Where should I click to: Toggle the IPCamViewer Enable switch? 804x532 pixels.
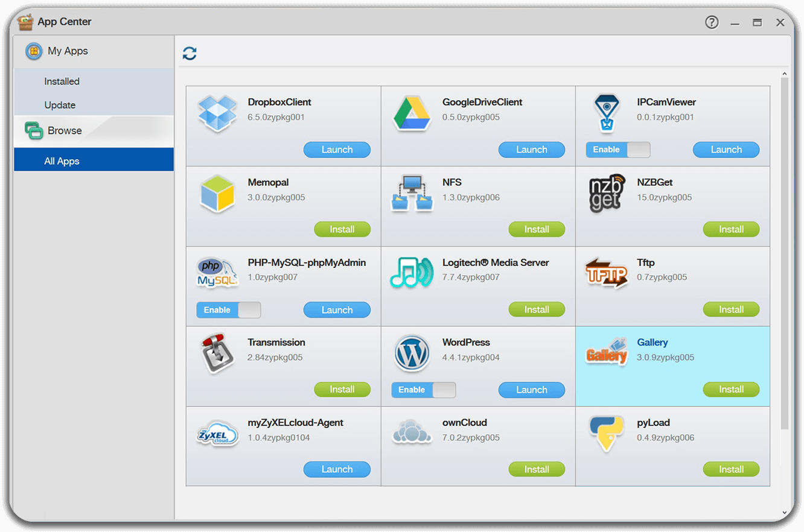[x=618, y=150]
